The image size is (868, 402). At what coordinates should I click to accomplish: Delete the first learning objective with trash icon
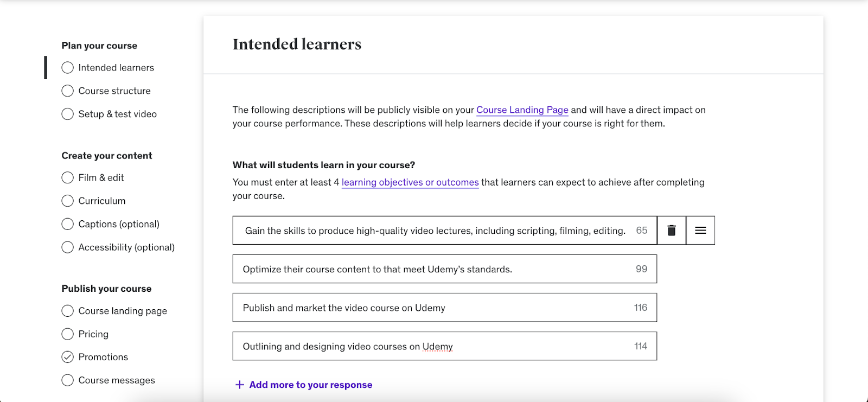pyautogui.click(x=672, y=231)
